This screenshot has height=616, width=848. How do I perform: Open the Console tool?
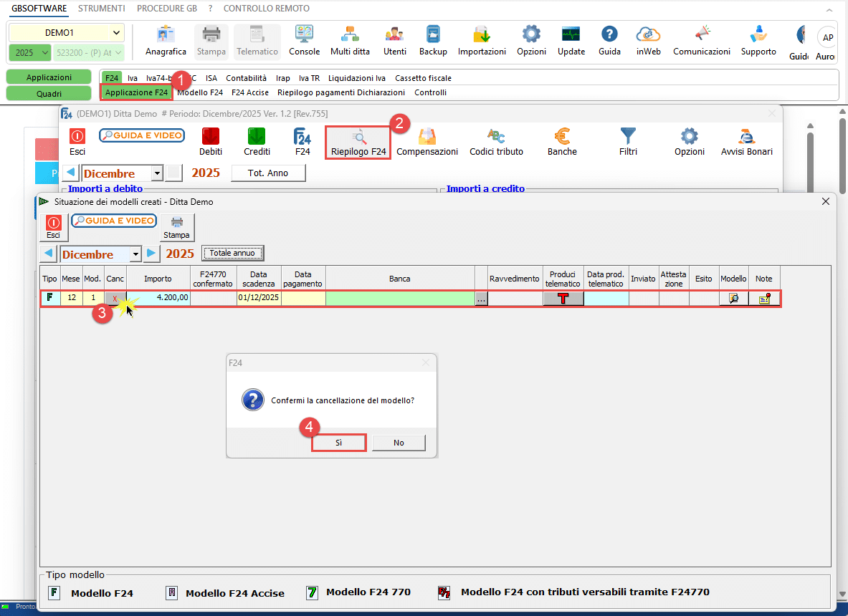[x=304, y=40]
